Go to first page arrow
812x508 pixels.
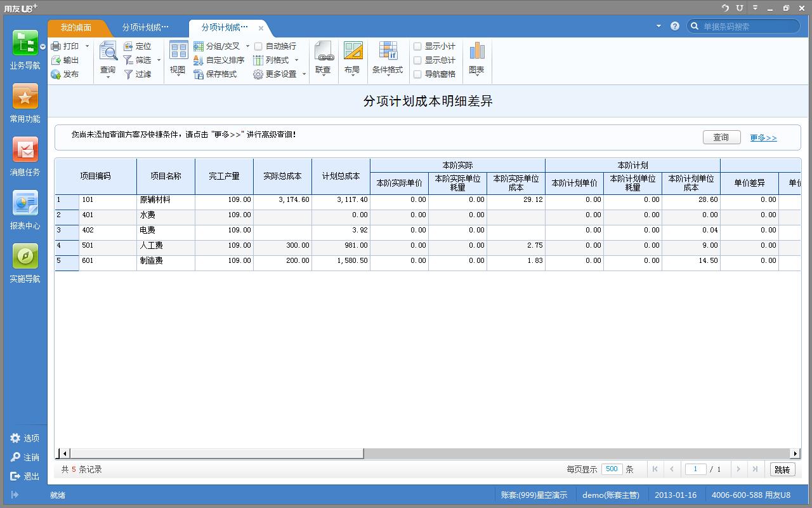(655, 469)
